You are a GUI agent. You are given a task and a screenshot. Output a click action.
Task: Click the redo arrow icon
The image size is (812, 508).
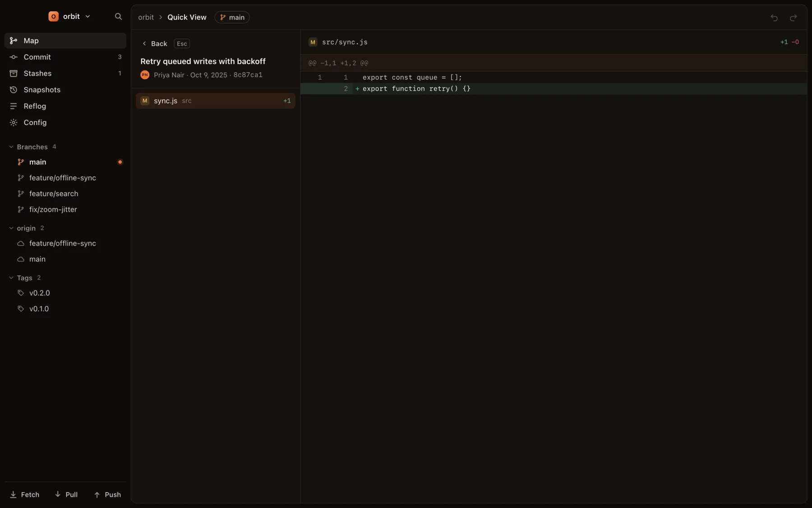pyautogui.click(x=793, y=18)
